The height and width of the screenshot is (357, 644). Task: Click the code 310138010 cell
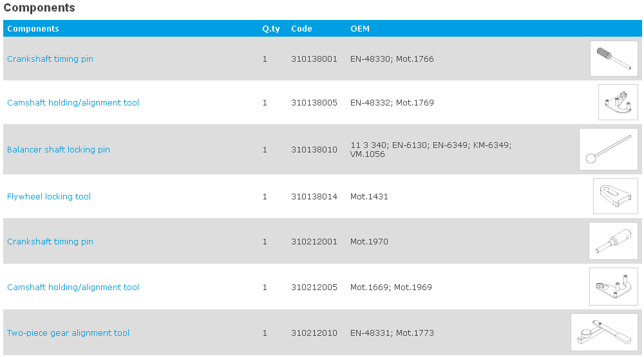coord(314,150)
